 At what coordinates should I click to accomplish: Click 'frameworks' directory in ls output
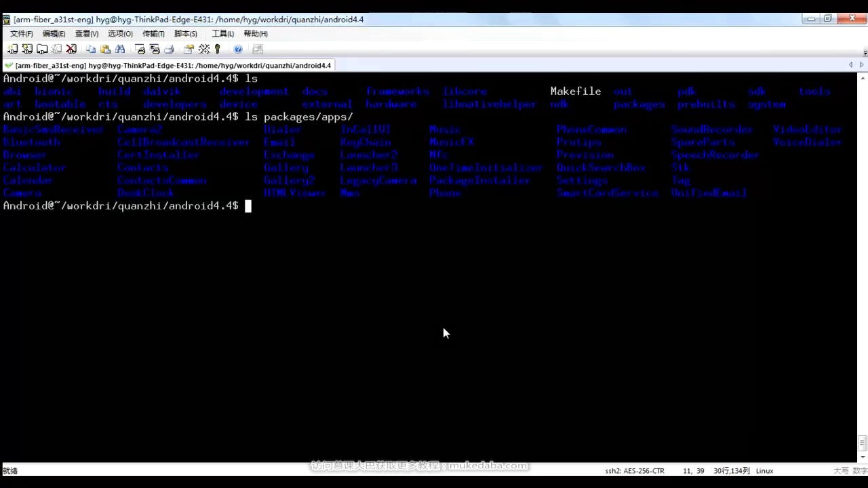coord(397,91)
